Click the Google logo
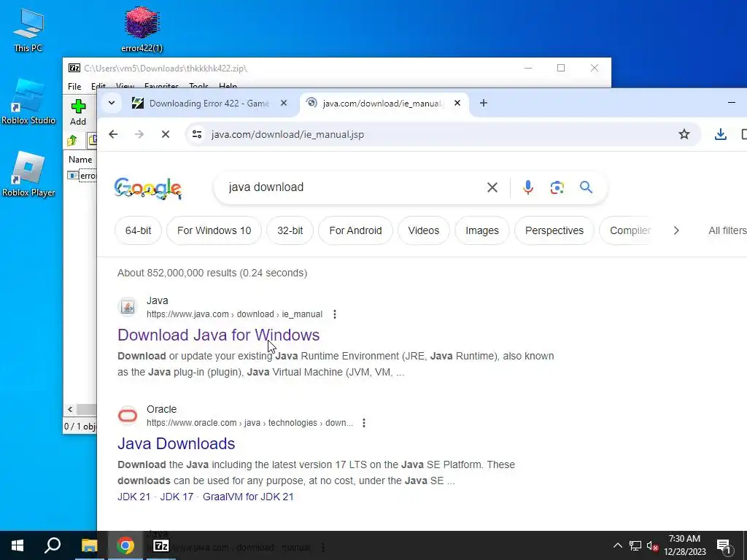747x560 pixels. pos(147,187)
